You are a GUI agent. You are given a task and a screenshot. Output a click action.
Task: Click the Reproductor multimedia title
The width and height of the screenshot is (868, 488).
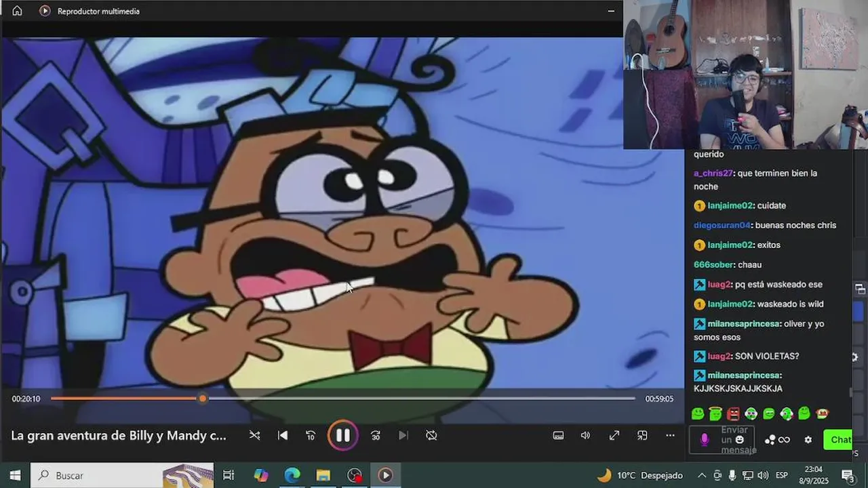[x=98, y=11]
